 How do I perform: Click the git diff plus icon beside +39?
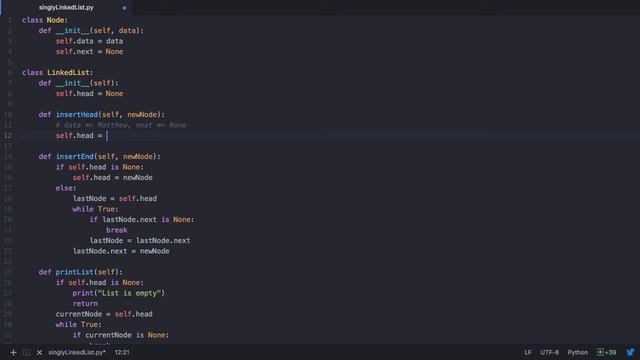(x=600, y=352)
